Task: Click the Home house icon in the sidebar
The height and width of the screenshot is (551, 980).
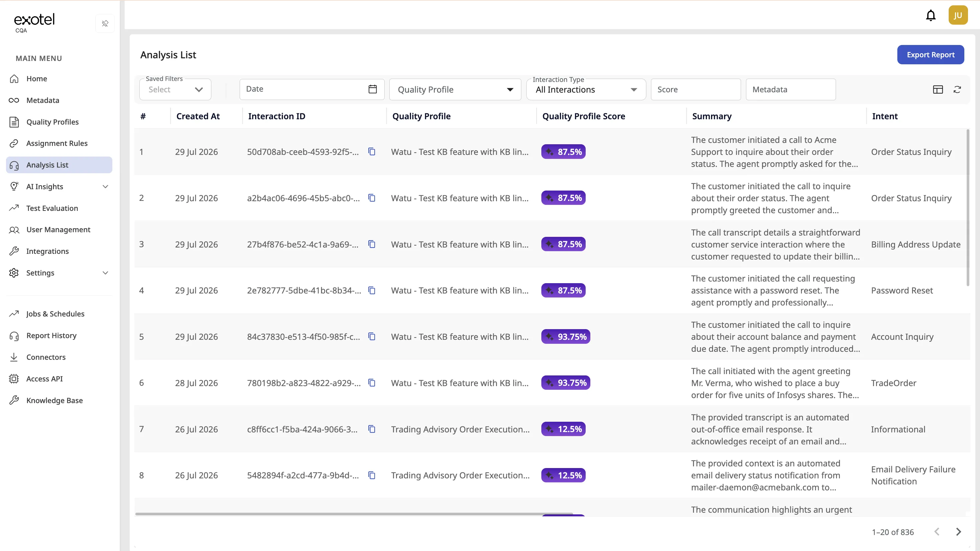Action: [14, 79]
